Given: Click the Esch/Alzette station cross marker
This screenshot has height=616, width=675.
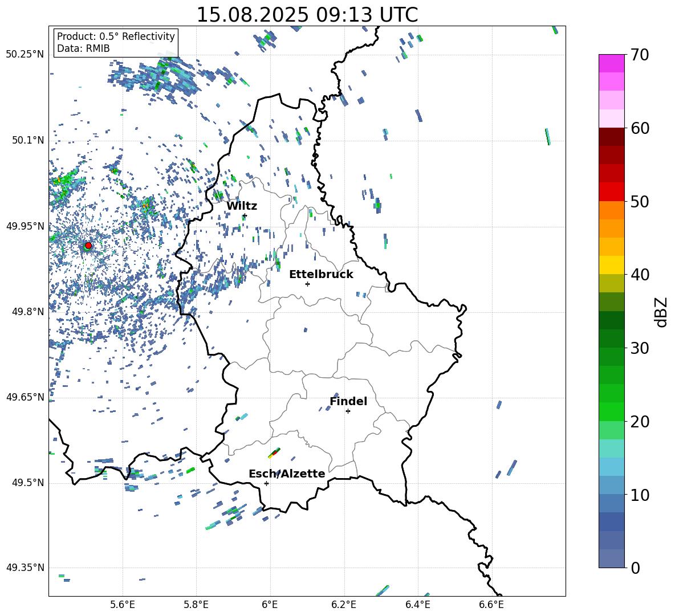Looking at the screenshot, I should click(x=266, y=483).
